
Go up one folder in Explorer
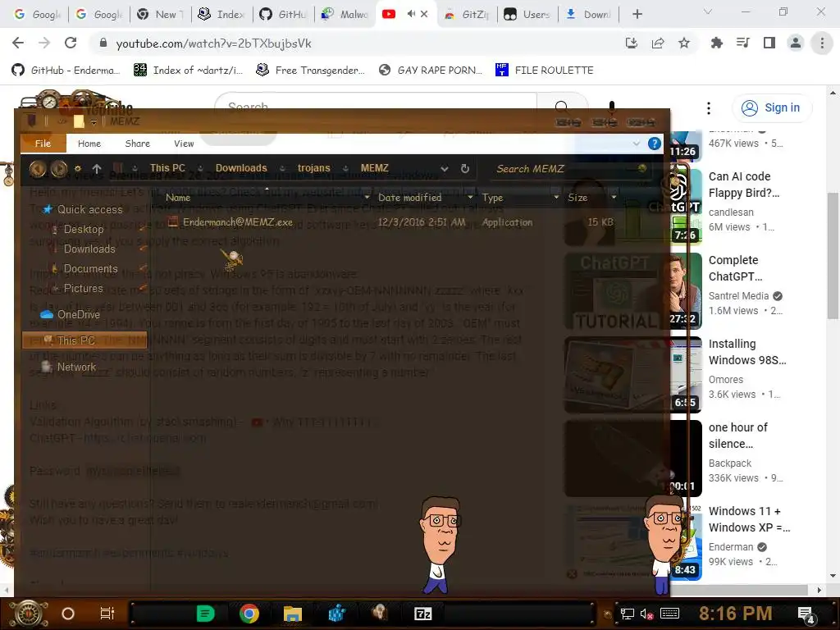point(97,169)
